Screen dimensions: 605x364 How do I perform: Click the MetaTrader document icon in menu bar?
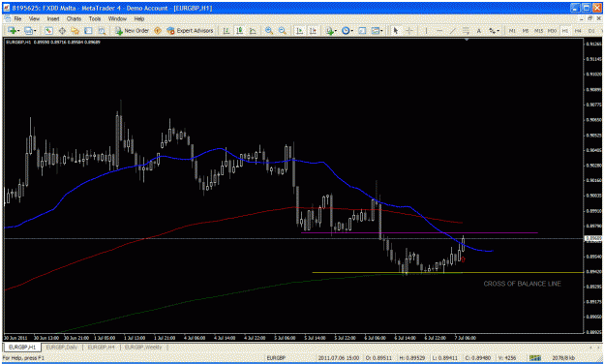click(x=7, y=18)
